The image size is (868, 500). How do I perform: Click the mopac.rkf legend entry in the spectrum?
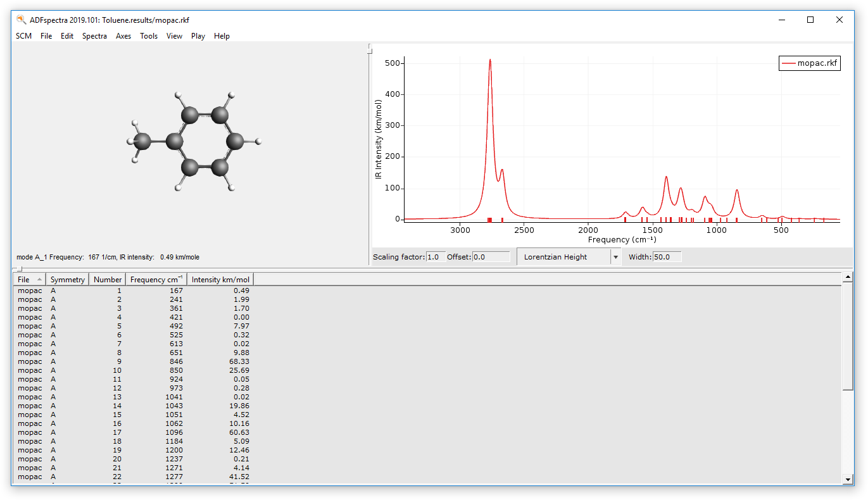click(810, 63)
